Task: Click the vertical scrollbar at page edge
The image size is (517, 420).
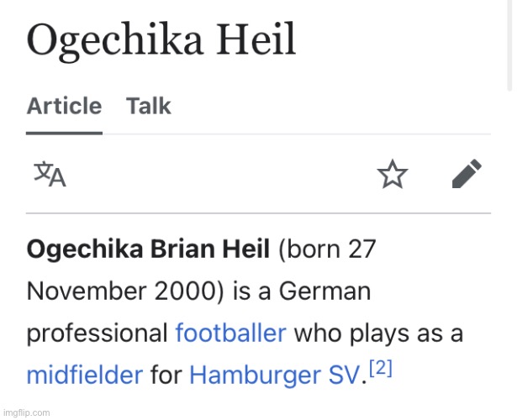Action: (509, 45)
